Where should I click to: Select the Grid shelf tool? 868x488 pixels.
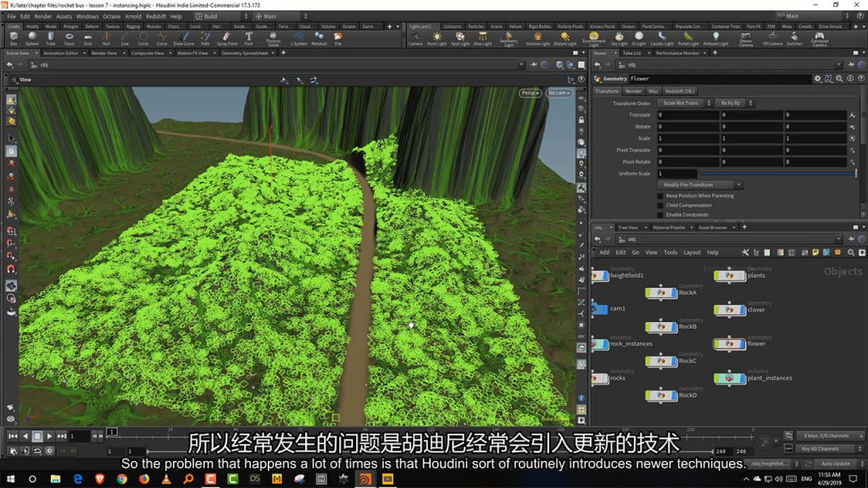click(87, 39)
